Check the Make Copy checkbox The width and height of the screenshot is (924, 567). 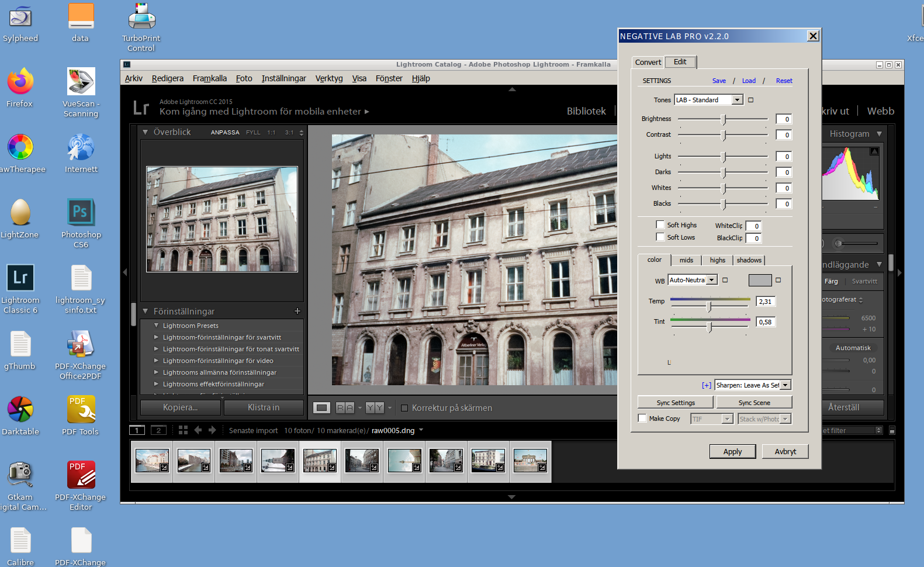pos(642,418)
